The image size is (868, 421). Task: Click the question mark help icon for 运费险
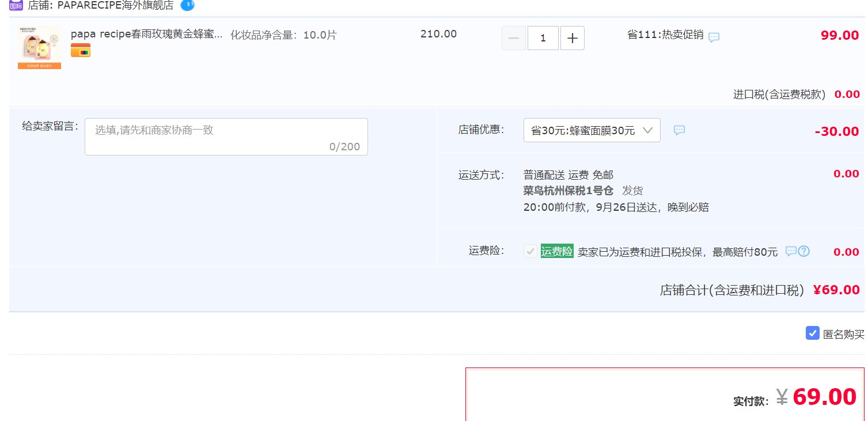[x=804, y=251]
